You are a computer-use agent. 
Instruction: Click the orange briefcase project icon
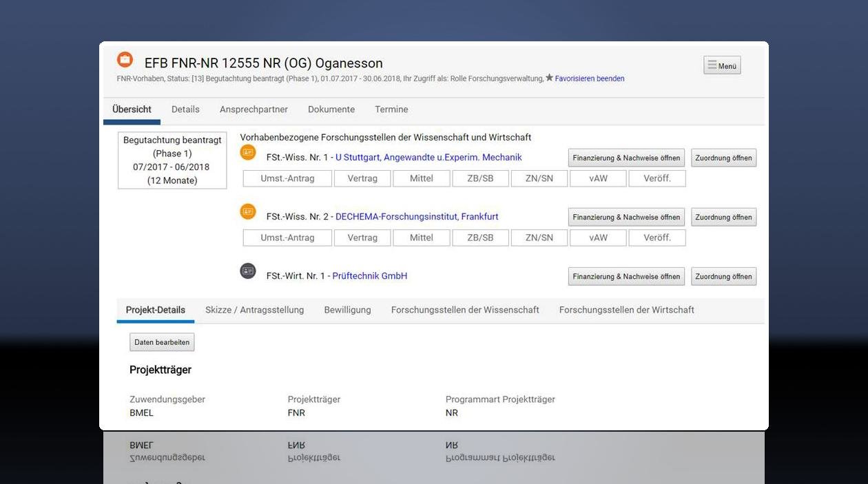tap(125, 60)
